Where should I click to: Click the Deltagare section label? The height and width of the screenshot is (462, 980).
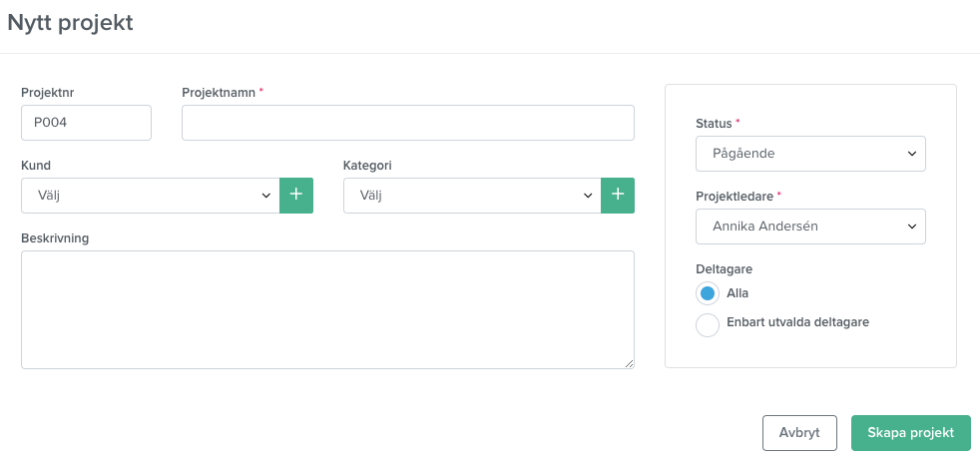tap(724, 269)
